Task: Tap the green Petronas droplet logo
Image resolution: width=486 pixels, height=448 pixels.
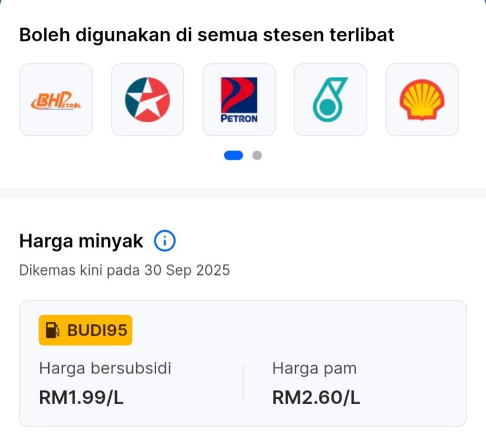Action: point(330,100)
